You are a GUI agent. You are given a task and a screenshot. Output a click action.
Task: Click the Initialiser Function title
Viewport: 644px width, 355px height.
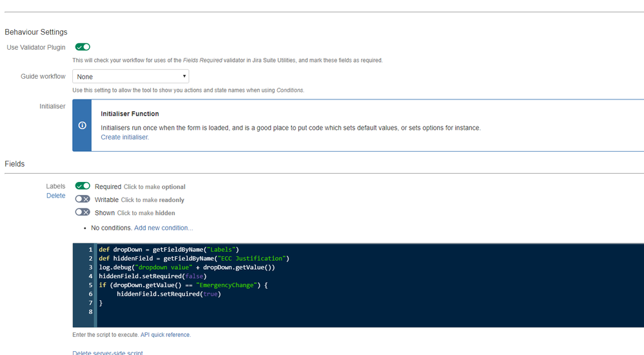130,114
